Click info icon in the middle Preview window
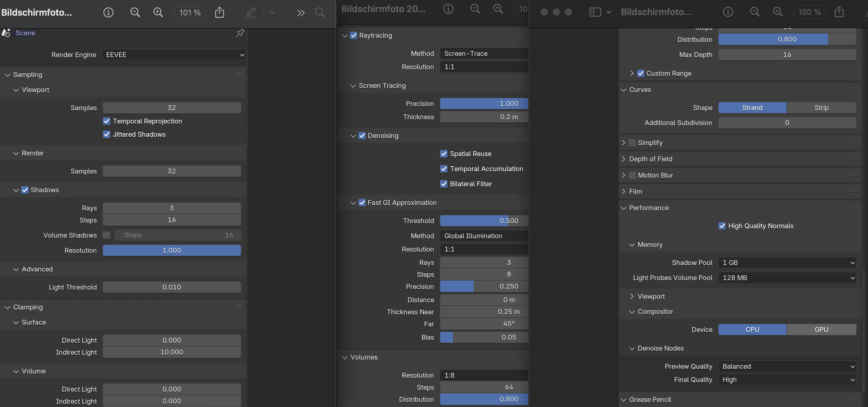This screenshot has width=868, height=407. pyautogui.click(x=448, y=9)
